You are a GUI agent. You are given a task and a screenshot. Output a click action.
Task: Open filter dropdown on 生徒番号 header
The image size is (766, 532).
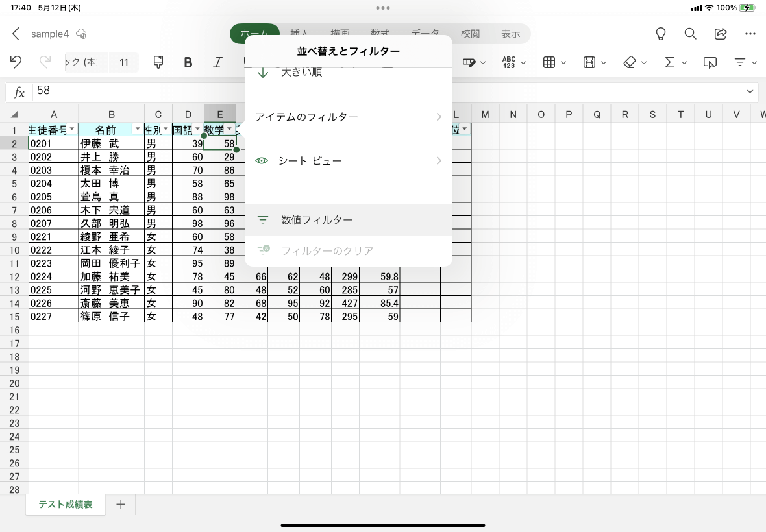(72, 129)
